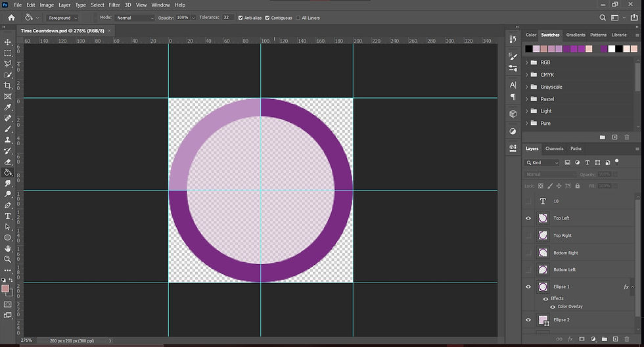Select the Brush tool
The image size is (644, 347).
tap(8, 129)
